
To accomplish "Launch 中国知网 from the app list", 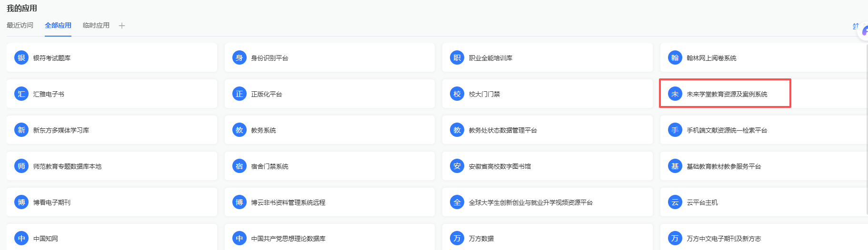I will (x=46, y=239).
